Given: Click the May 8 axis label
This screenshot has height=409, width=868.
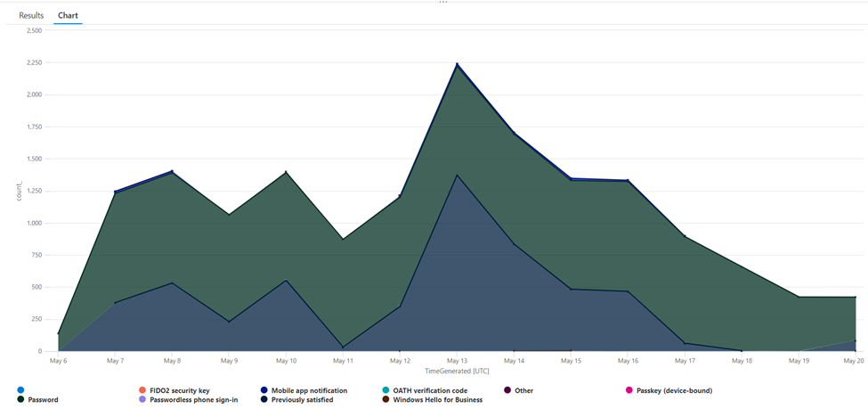Looking at the screenshot, I should [x=172, y=360].
